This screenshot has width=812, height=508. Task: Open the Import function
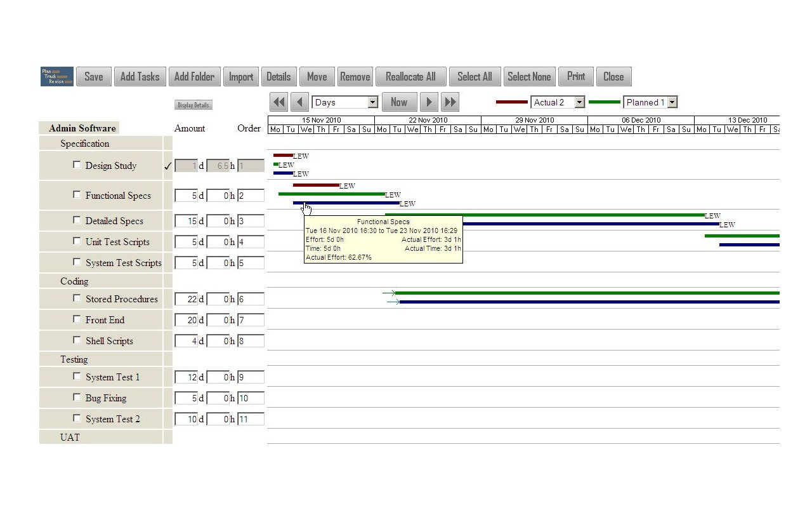(x=241, y=77)
